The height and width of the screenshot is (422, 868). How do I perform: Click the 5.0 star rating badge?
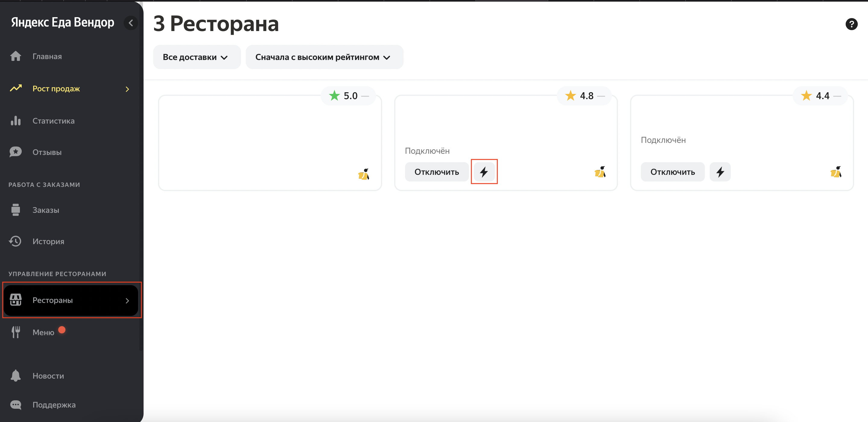pyautogui.click(x=348, y=96)
